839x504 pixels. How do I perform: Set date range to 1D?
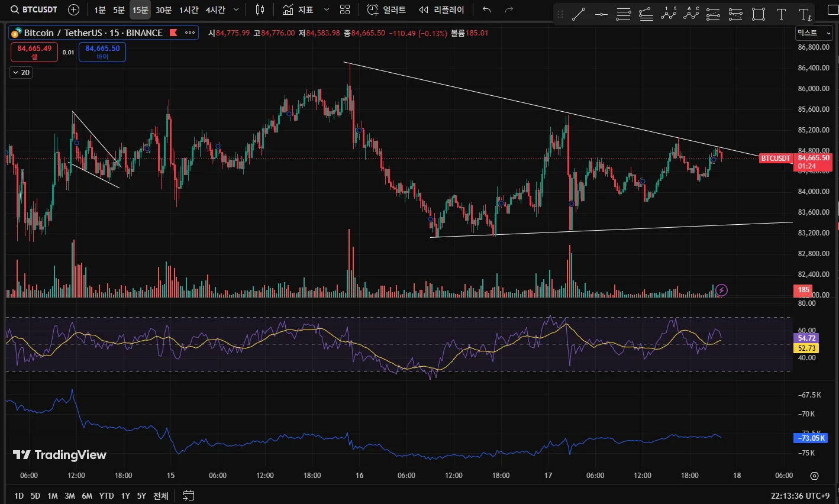click(19, 496)
